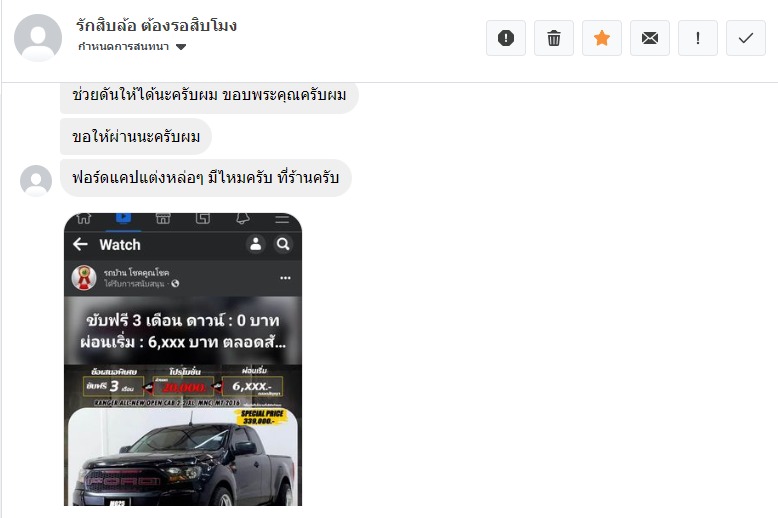
Task: Click the profile person icon in Watch bar
Action: click(256, 244)
